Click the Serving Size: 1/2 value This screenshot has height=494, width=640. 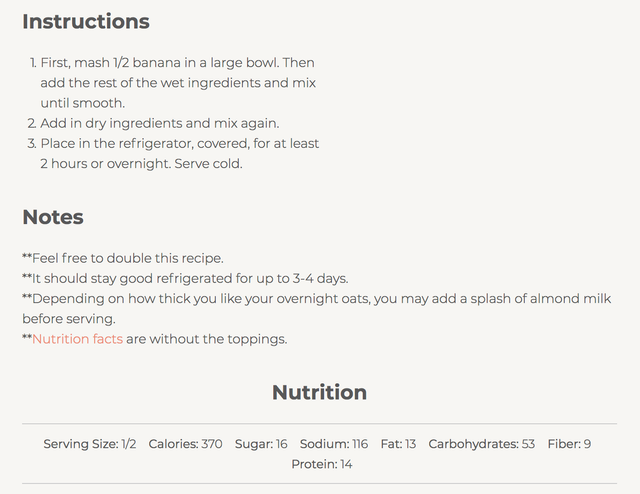pyautogui.click(x=90, y=444)
